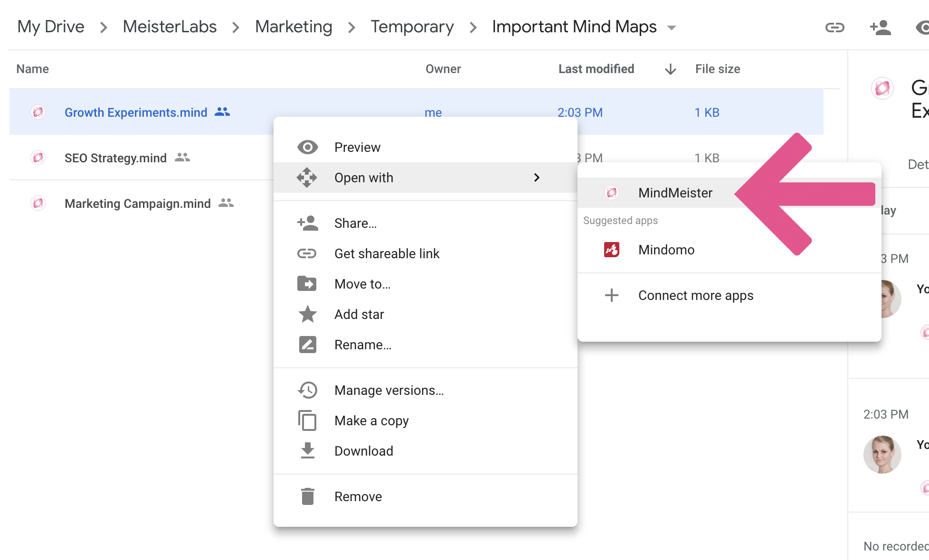Select the SEO Strategy.mind file name
The height and width of the screenshot is (560, 929).
(x=115, y=158)
